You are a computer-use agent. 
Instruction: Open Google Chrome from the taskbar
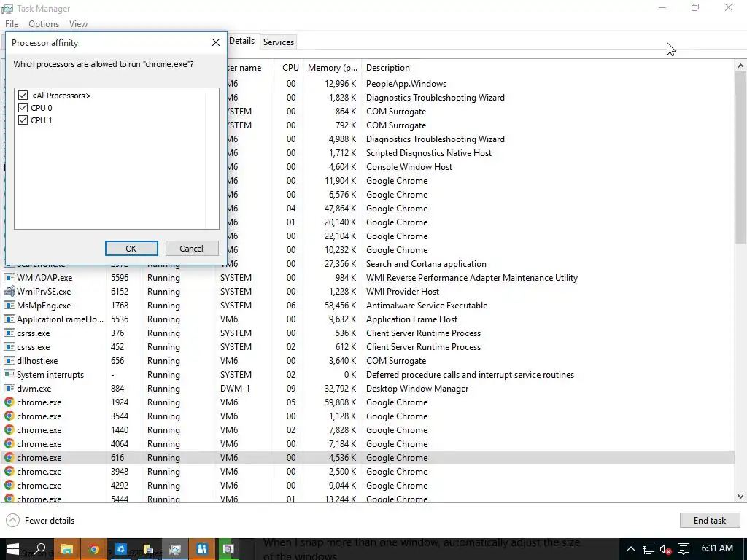tap(94, 549)
